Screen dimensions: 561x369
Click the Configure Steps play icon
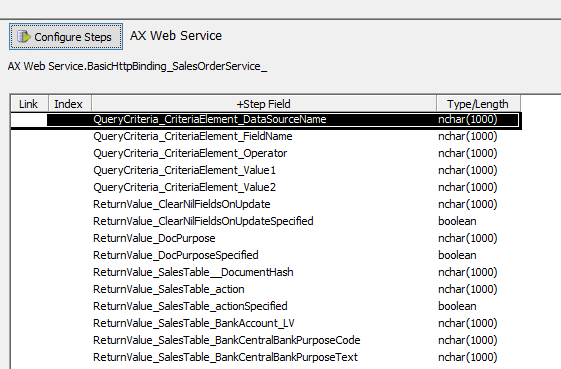(x=24, y=37)
